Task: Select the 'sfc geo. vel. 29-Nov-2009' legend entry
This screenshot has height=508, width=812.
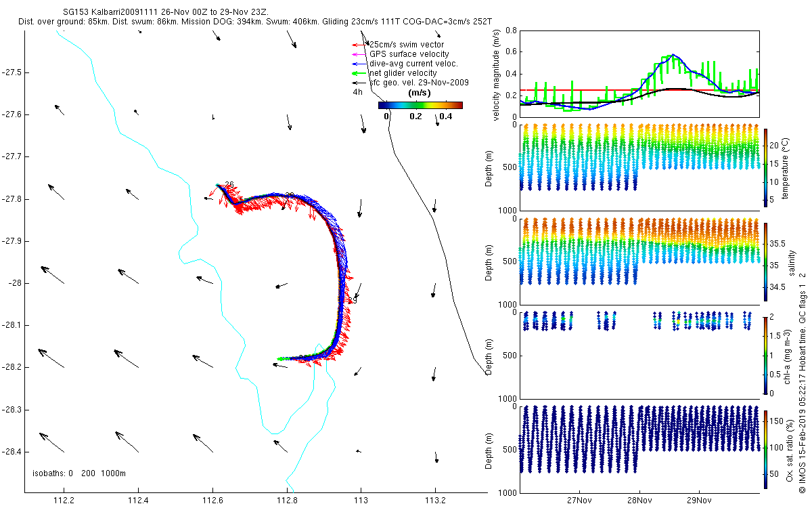Action: click(419, 83)
